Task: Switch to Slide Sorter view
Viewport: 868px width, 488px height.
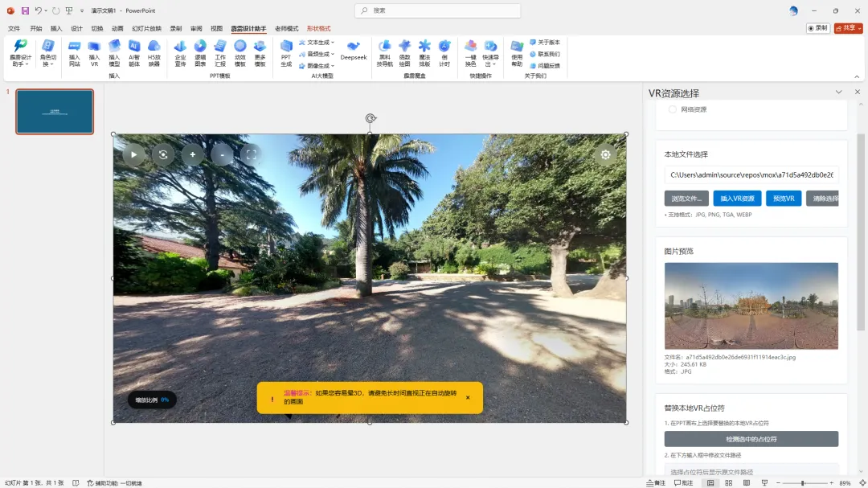Action: (728, 483)
